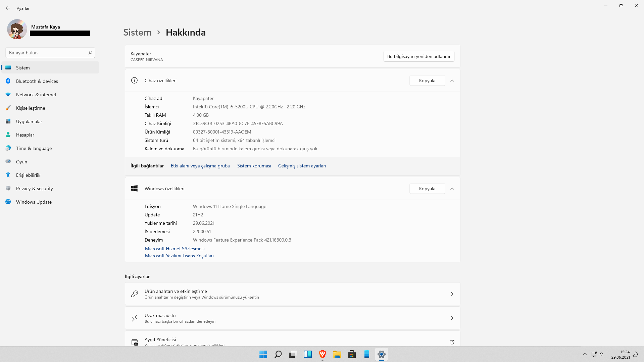
Task: Open Gelişmiş sistem ayarları link
Action: click(x=302, y=166)
